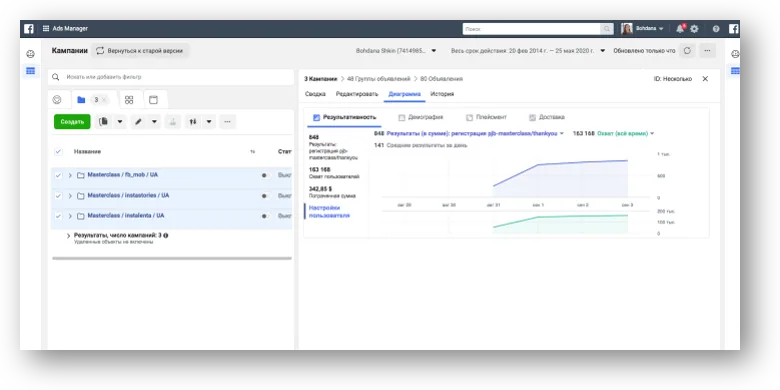Uncheck the Masterclass / fb_mob / UA checkbox
780x390 pixels.
58,175
